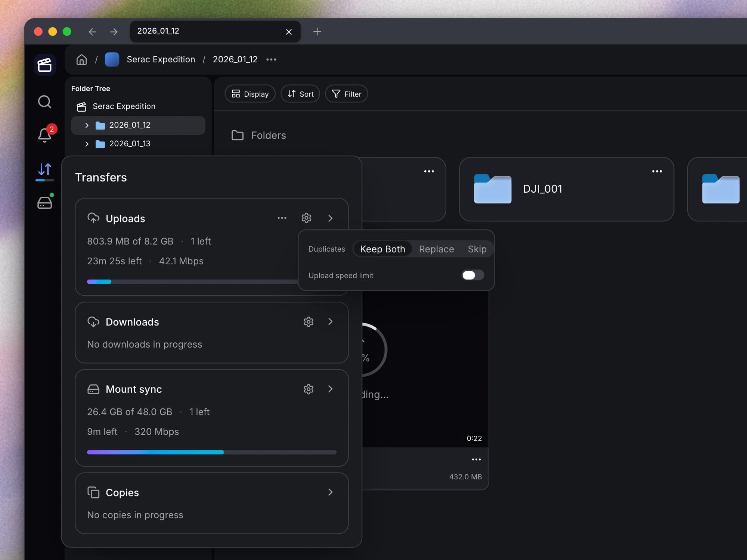Go to home icon in breadcrumb
Viewport: 747px width, 560px height.
(81, 59)
